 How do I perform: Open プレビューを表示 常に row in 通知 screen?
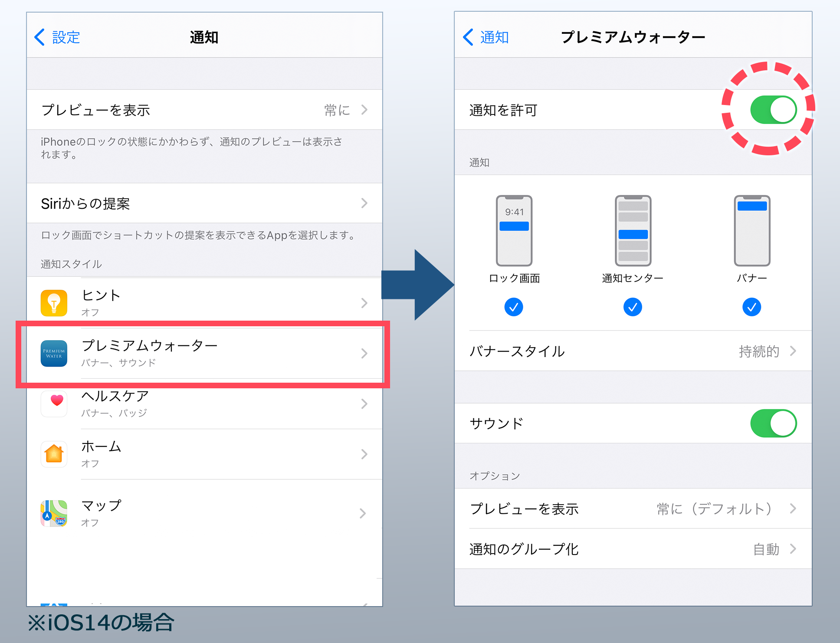(204, 110)
